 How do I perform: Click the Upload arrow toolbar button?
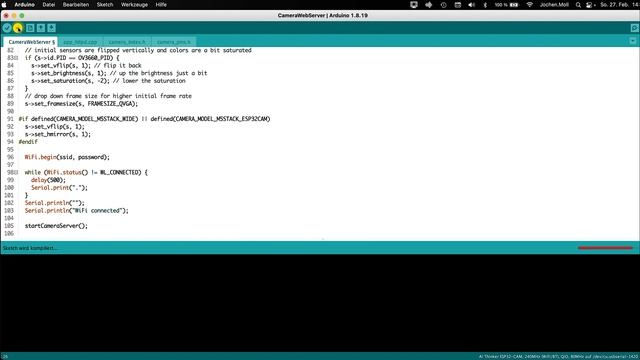tap(18, 28)
